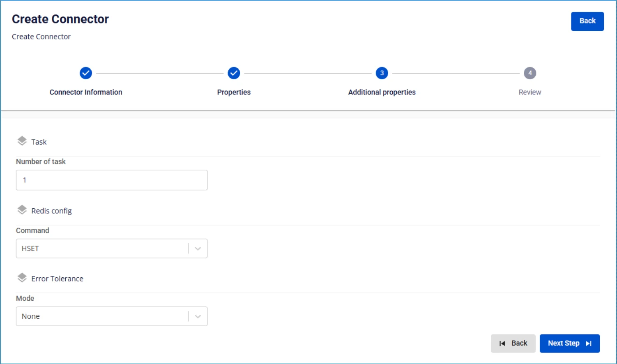Open the Command dropdown showing HSET
617x364 pixels.
tap(112, 249)
